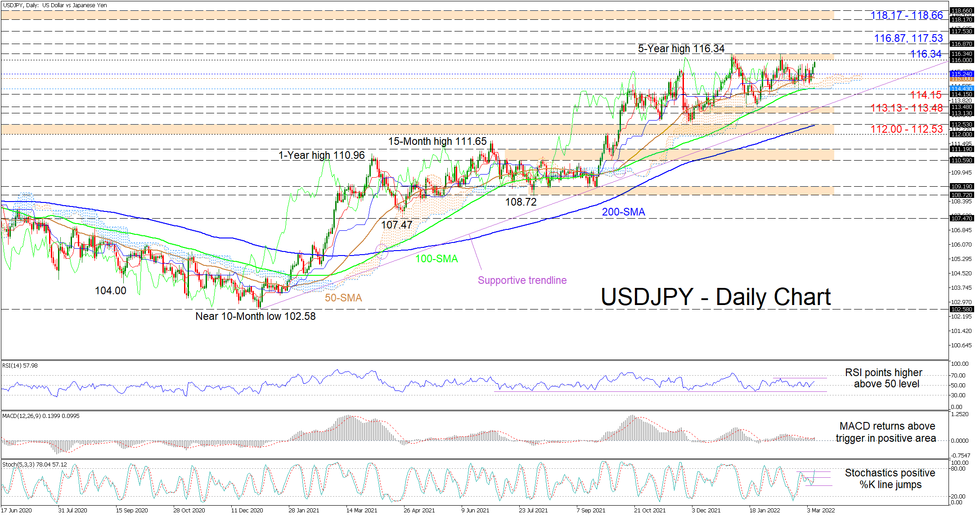Click the 115.240 current price tag
Screen dimensions: 980x516
[962, 74]
